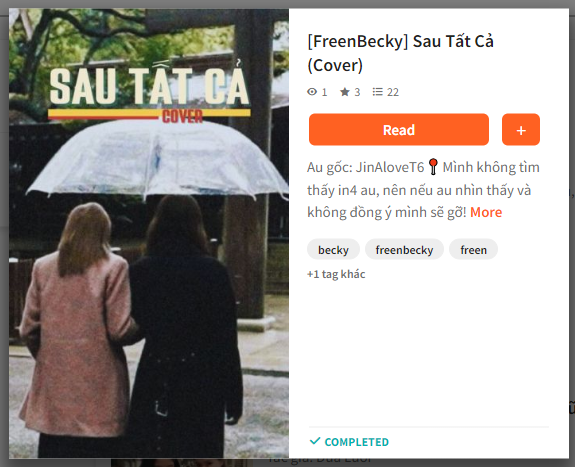Viewport: 575px width, 467px height.
Task: Open the freenbecky tag
Action: tap(404, 250)
